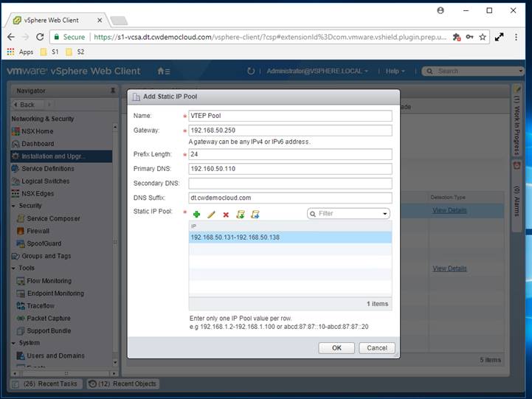Edit the selected IP range with pencil icon

click(211, 214)
